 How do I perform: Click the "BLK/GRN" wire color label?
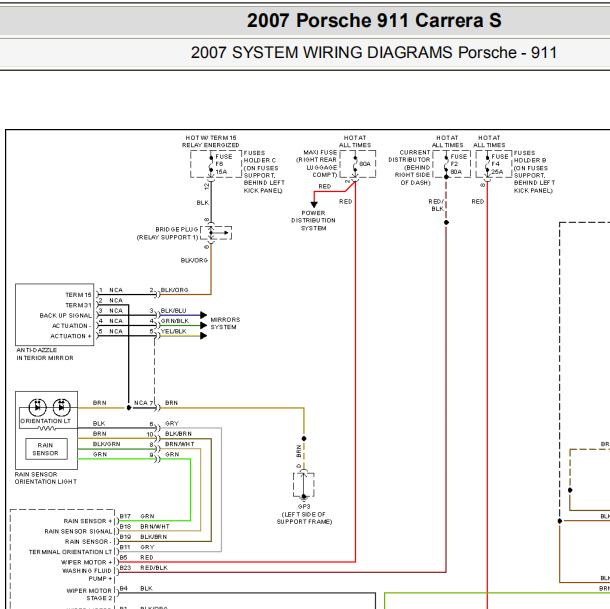(x=107, y=444)
